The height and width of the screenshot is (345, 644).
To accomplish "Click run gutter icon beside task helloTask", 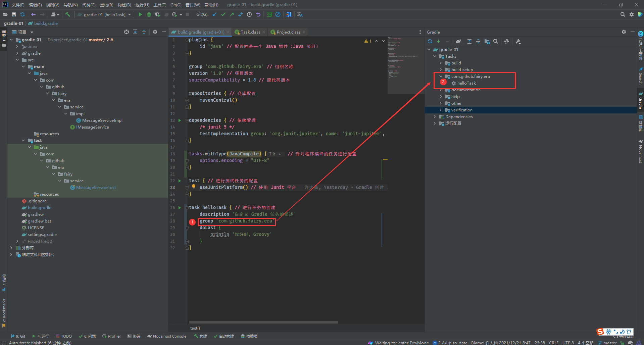I will coord(180,208).
